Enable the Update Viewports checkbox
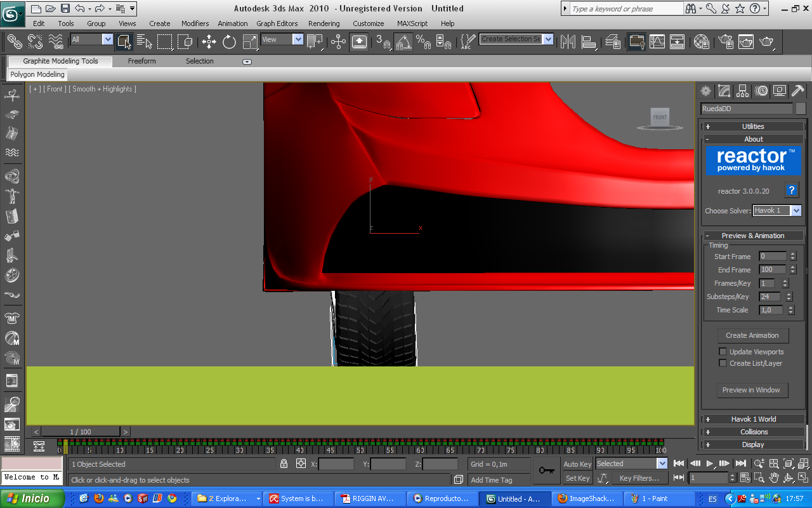 pos(723,352)
